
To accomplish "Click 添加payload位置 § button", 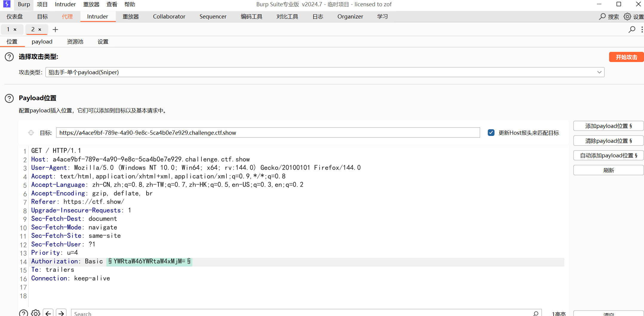I will (x=608, y=126).
